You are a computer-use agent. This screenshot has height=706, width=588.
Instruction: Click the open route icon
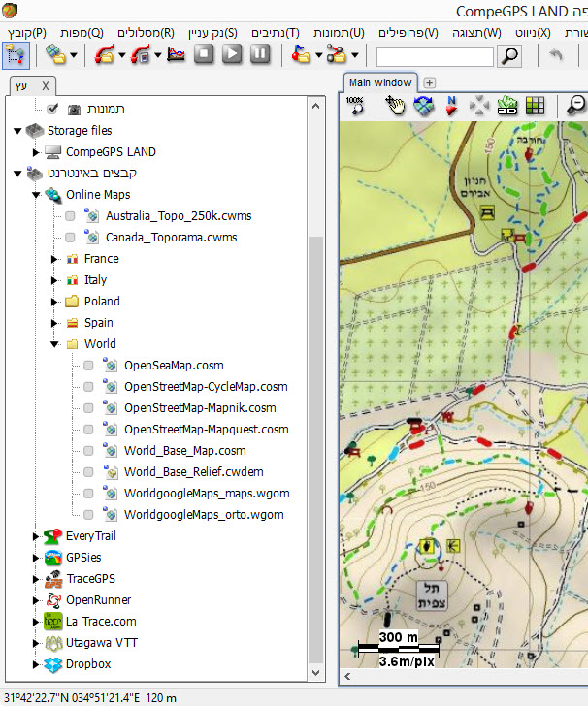tap(337, 55)
